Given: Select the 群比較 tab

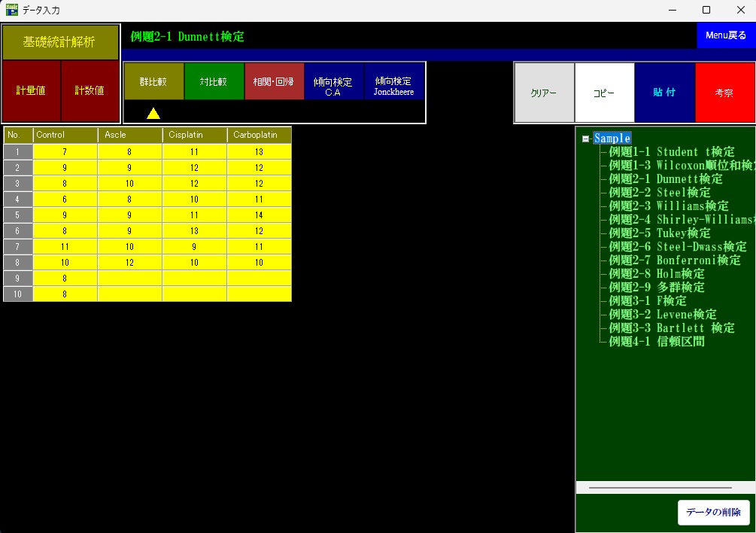Looking at the screenshot, I should pyautogui.click(x=153, y=82).
